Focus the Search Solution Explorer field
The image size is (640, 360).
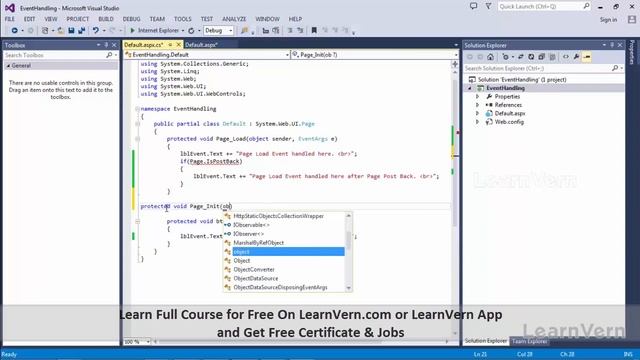(x=543, y=69)
